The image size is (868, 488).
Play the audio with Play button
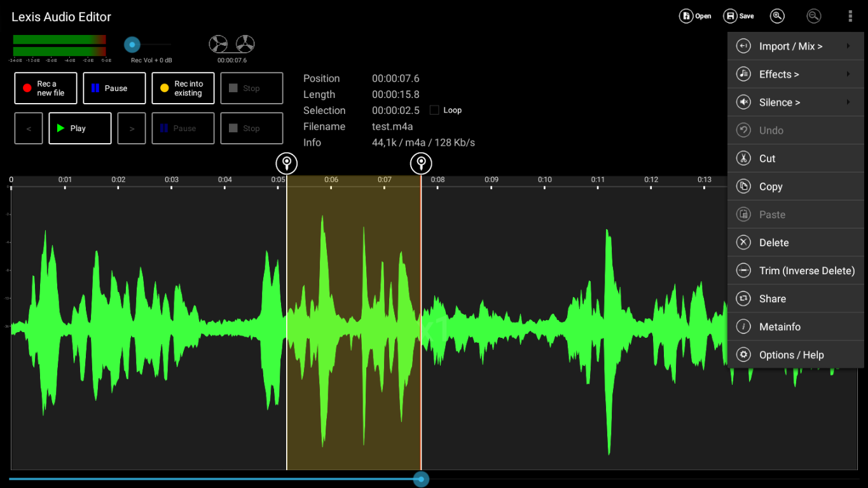(80, 129)
